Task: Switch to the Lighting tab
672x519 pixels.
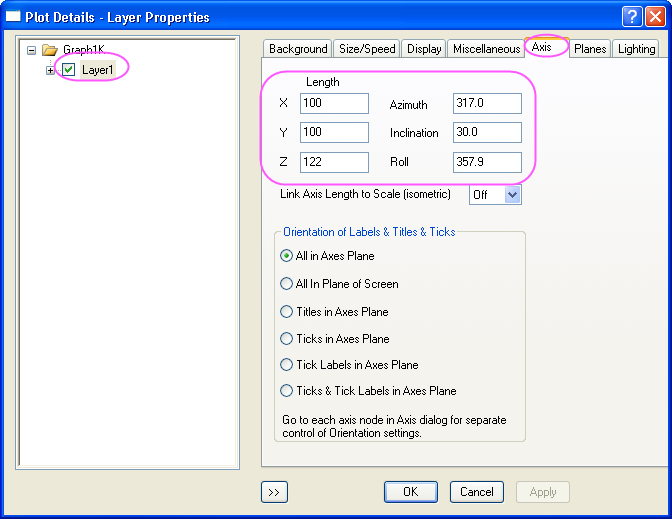Action: point(636,48)
